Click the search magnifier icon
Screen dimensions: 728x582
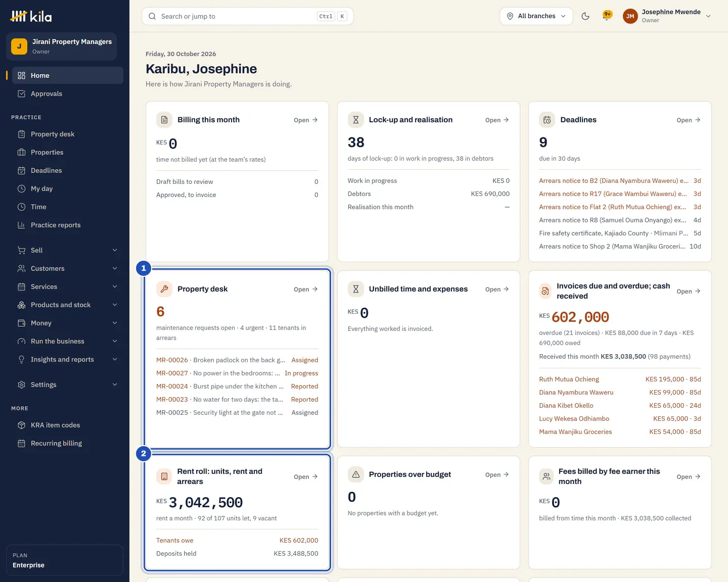[152, 16]
